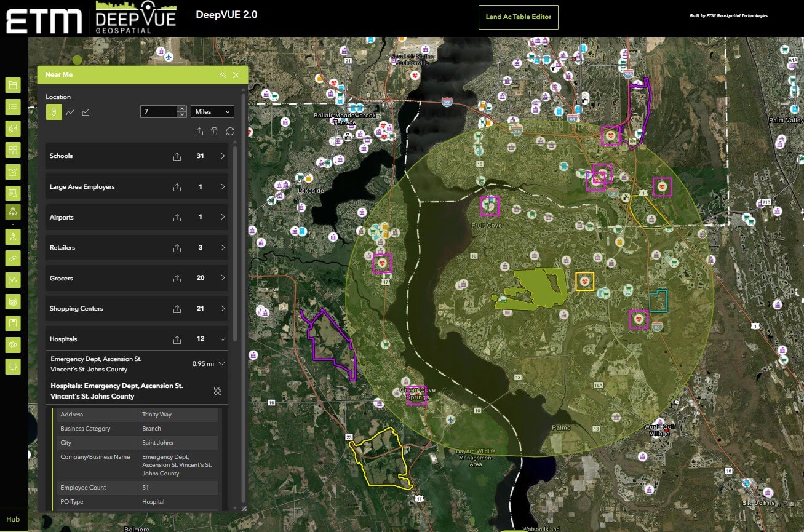Open the basemap gallery grid icon

(x=13, y=150)
